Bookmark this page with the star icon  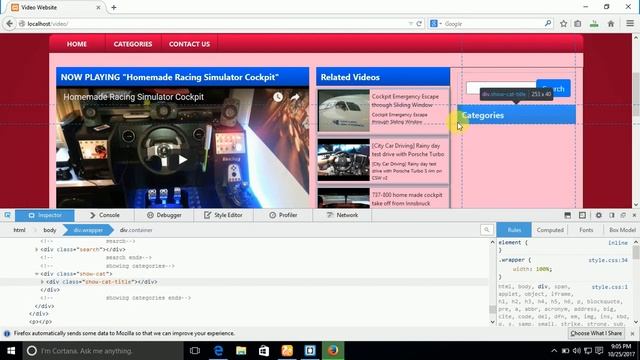tap(563, 24)
